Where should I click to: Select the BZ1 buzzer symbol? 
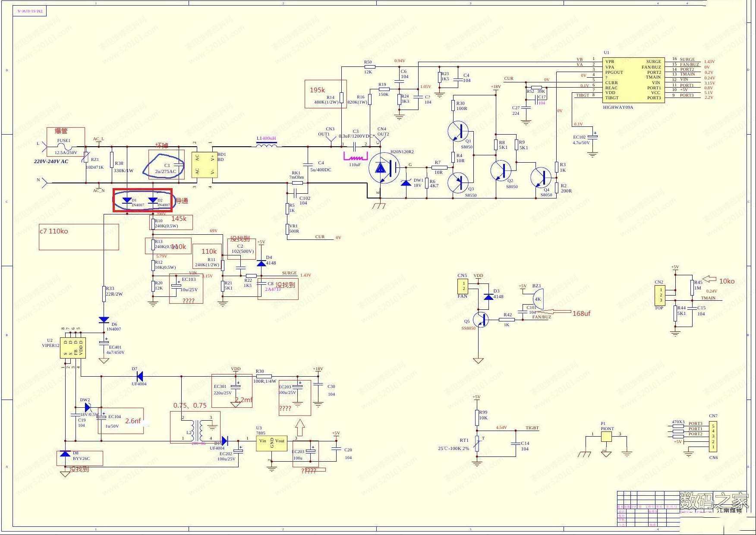[537, 299]
